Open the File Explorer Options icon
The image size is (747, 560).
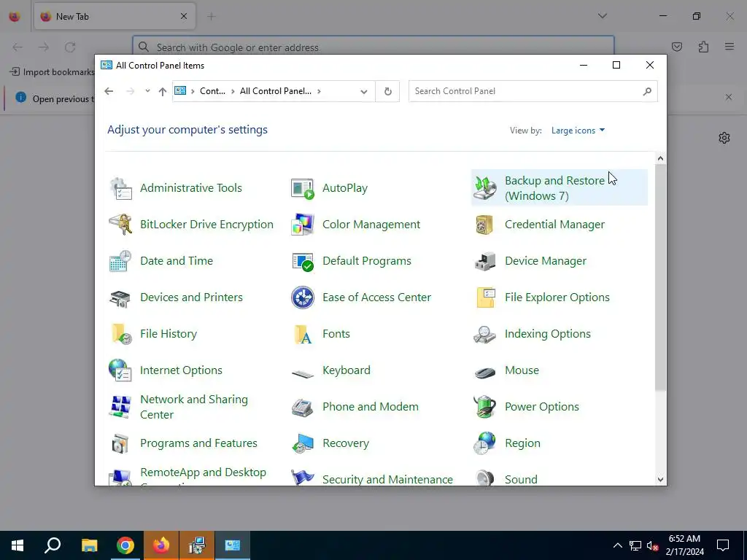485,297
